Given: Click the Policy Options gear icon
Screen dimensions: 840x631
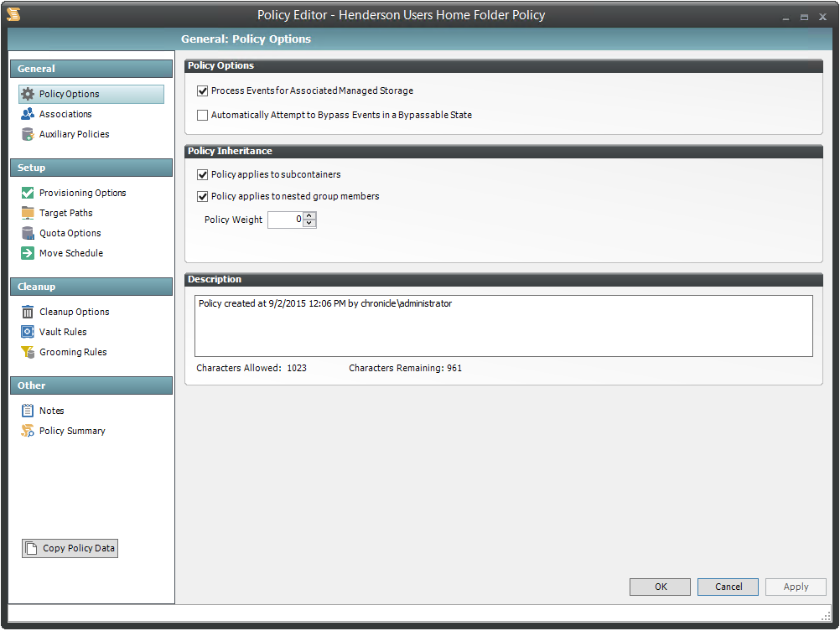Looking at the screenshot, I should coord(28,94).
